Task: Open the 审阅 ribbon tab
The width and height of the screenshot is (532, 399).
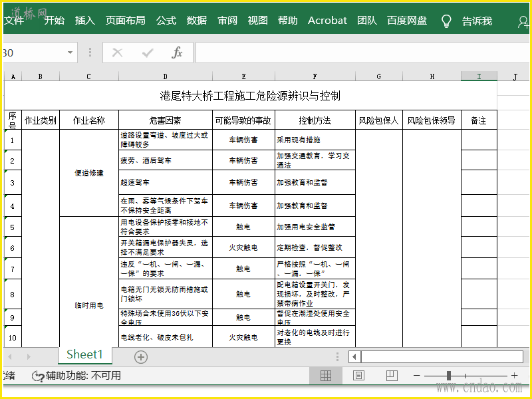Action: (x=227, y=21)
